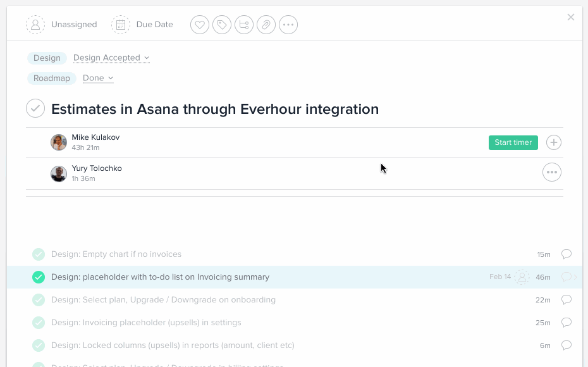Click the heart icon to like task
Image resolution: width=588 pixels, height=367 pixels.
pos(200,25)
